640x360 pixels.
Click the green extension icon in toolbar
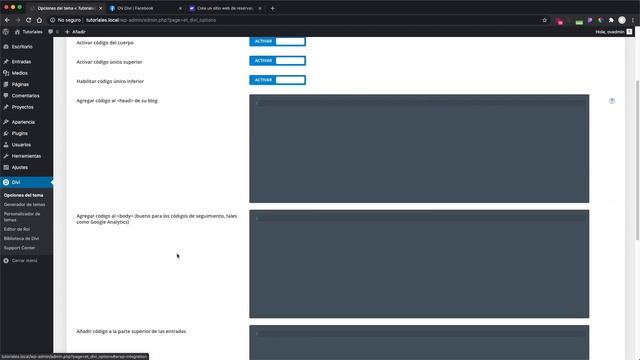pyautogui.click(x=579, y=22)
